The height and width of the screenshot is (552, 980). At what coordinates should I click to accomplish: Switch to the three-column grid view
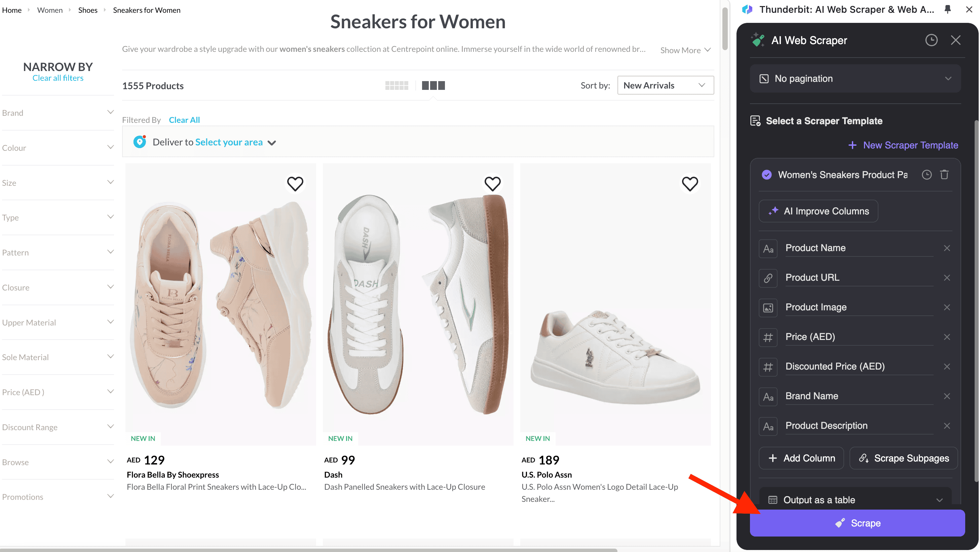click(x=433, y=85)
